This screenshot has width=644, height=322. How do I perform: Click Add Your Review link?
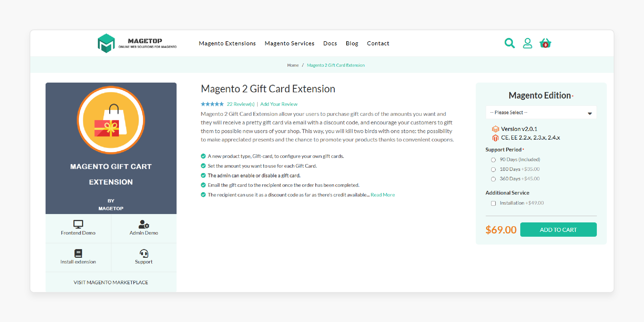pyautogui.click(x=279, y=104)
